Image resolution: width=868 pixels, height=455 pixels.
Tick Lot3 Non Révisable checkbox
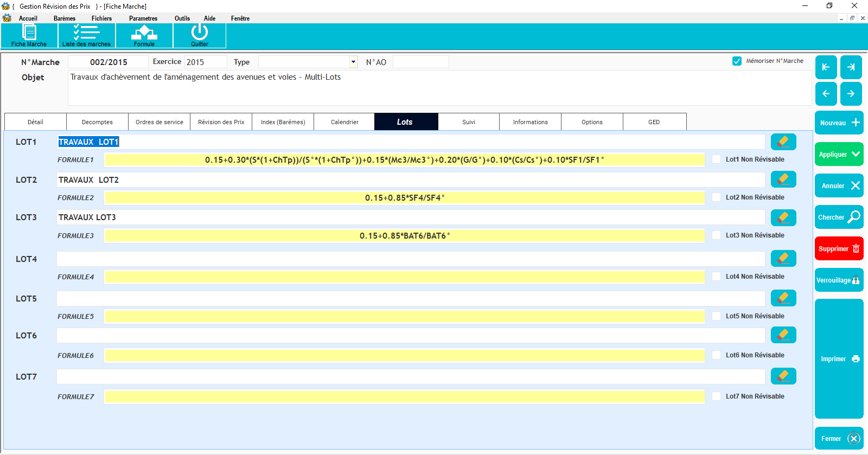coord(717,235)
